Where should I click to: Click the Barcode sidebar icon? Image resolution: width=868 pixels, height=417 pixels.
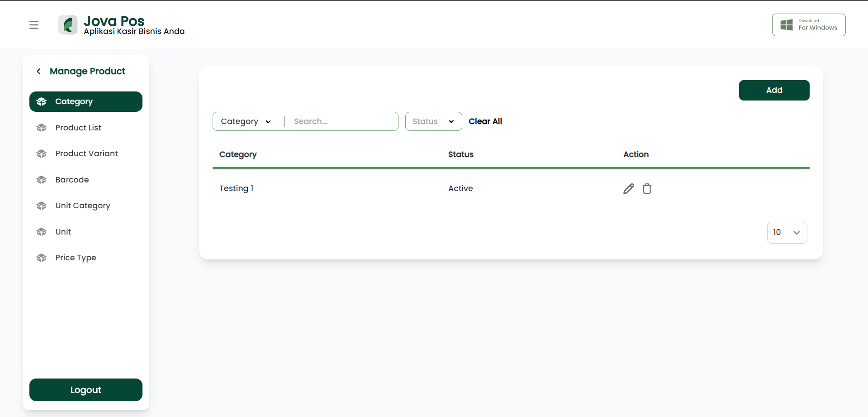(x=42, y=180)
